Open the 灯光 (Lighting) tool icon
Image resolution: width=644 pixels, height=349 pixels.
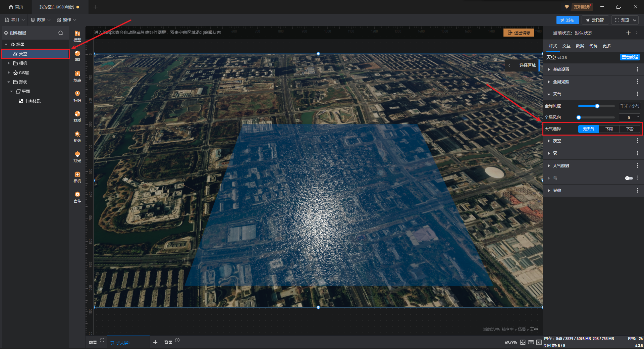pyautogui.click(x=77, y=156)
